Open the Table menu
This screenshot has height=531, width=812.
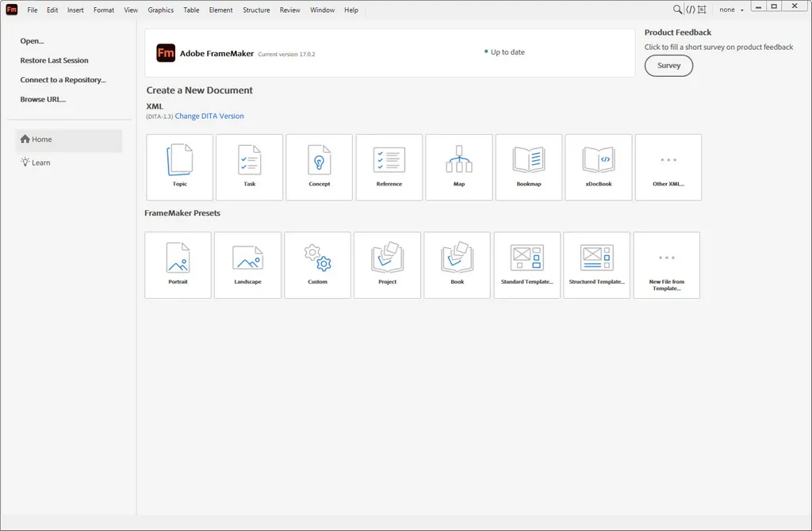point(191,10)
